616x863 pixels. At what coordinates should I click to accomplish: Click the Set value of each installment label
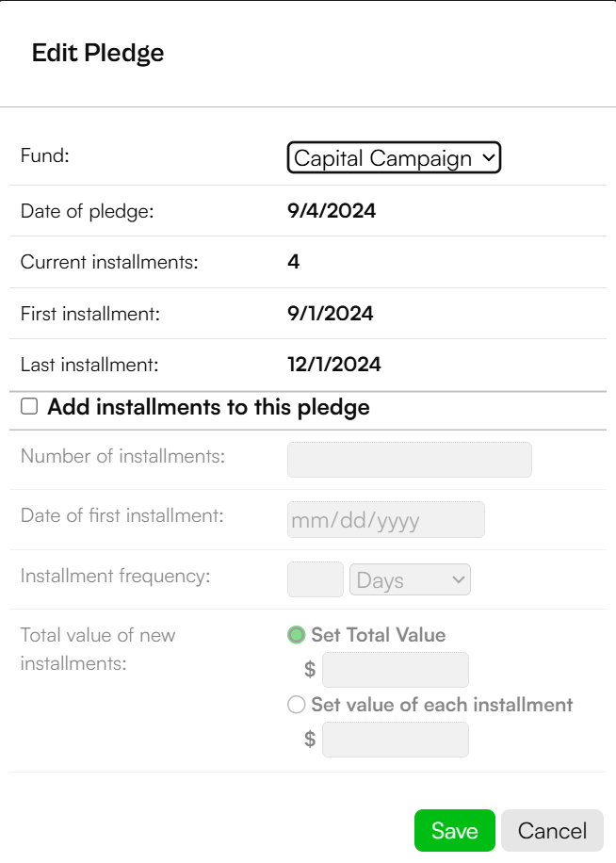point(442,705)
